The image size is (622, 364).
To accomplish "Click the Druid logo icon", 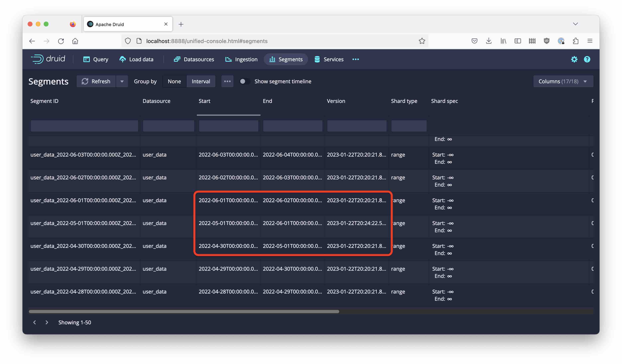I will point(37,59).
